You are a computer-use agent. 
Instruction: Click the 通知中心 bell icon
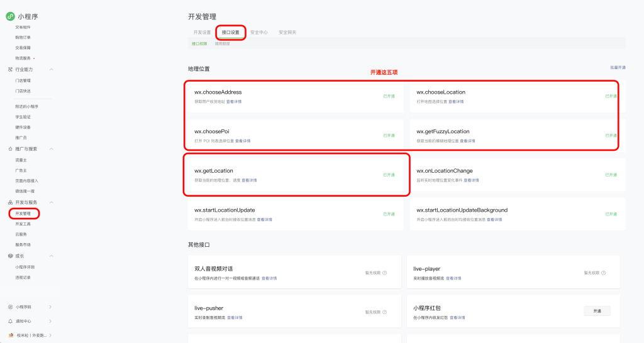pos(10,321)
